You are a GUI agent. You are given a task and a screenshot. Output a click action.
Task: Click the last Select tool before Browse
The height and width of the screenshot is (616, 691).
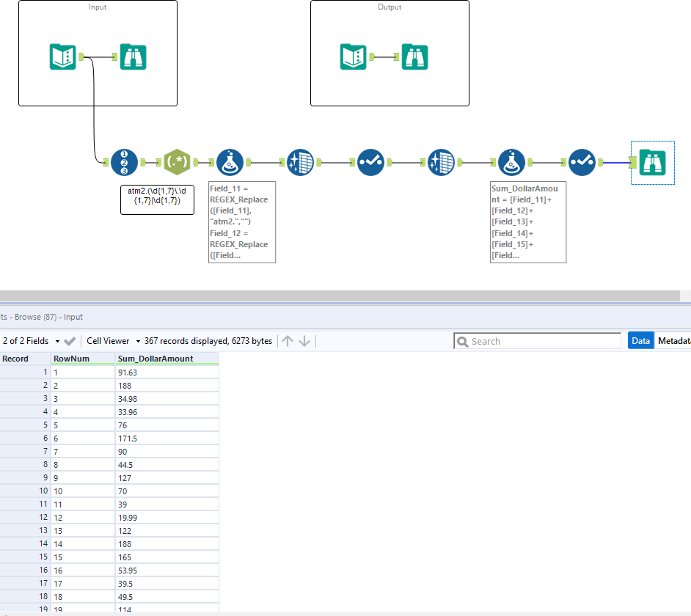[x=582, y=162]
